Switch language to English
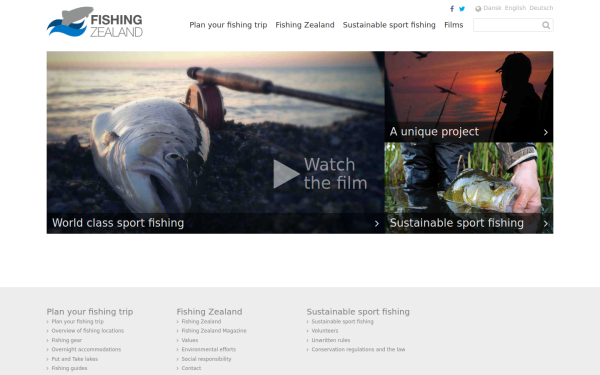Screen dimensions: 600x375 pos(515,8)
